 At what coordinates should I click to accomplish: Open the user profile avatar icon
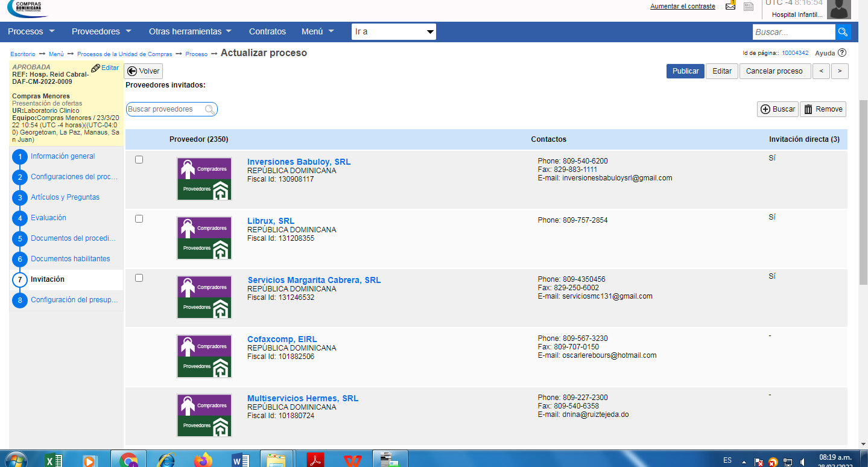(838, 9)
